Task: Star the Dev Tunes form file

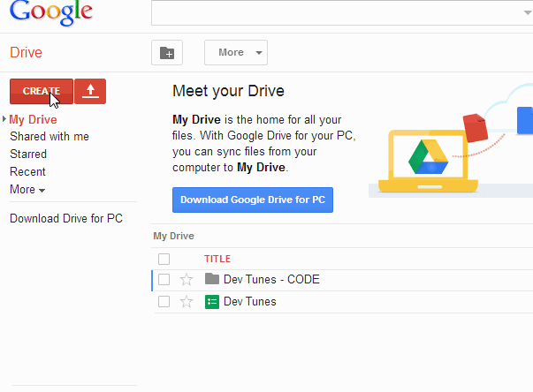Action: (187, 302)
